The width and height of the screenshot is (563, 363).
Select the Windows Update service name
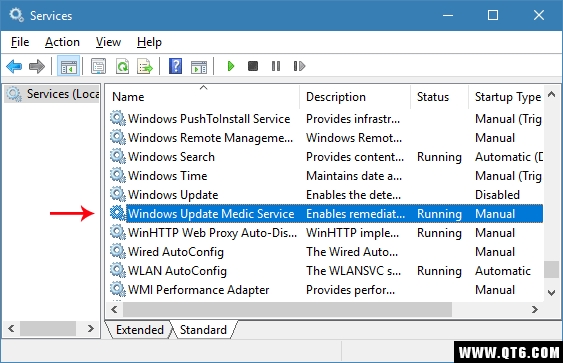173,195
